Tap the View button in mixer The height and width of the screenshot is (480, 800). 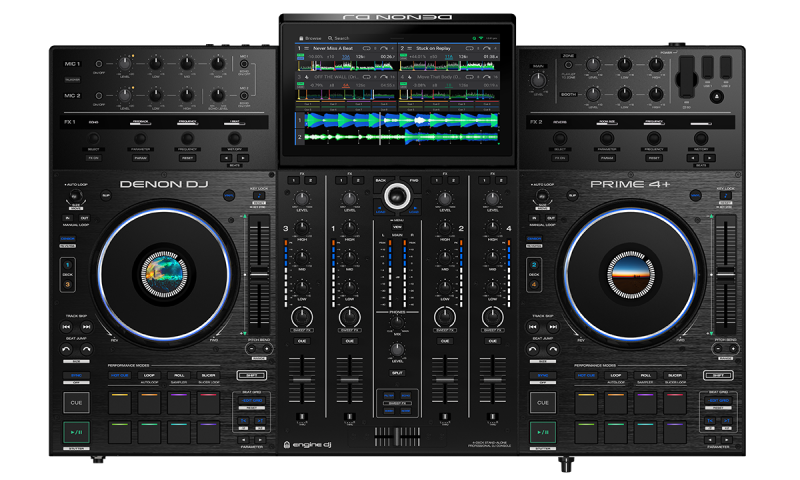click(x=397, y=227)
